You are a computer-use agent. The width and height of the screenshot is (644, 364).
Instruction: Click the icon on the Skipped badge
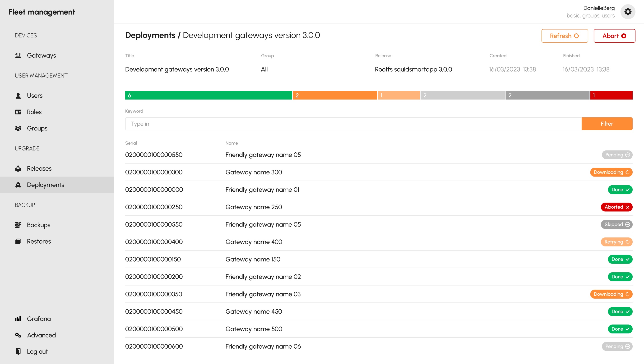point(627,224)
